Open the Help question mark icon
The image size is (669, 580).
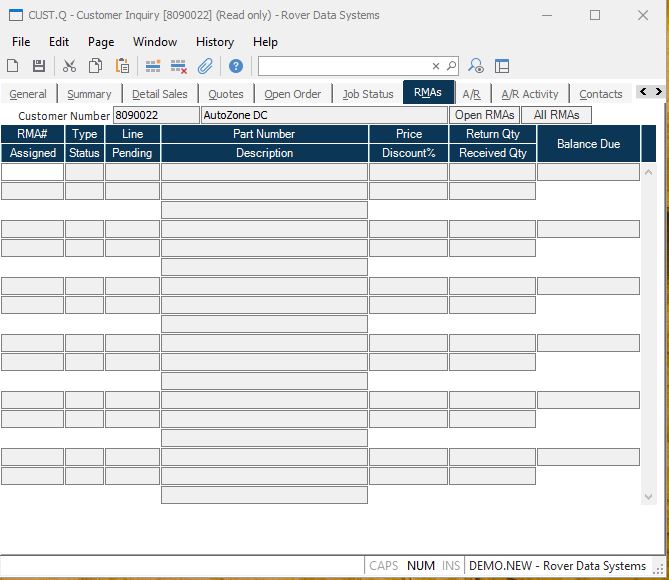236,66
